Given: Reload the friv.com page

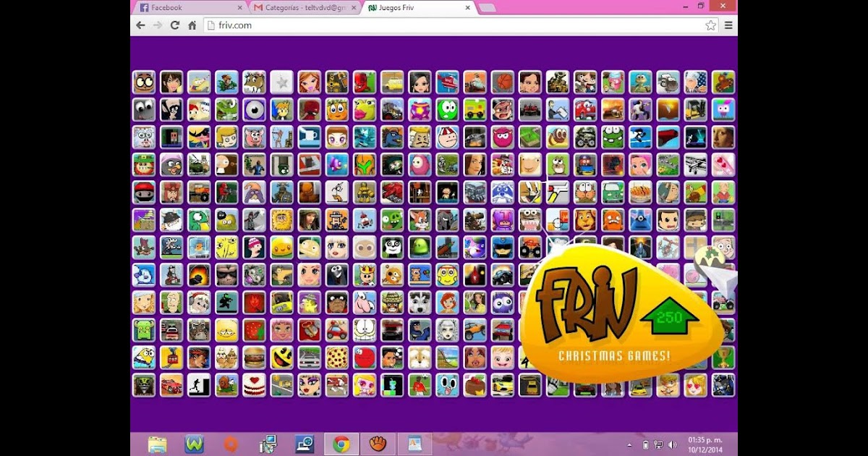Looking at the screenshot, I should [174, 25].
